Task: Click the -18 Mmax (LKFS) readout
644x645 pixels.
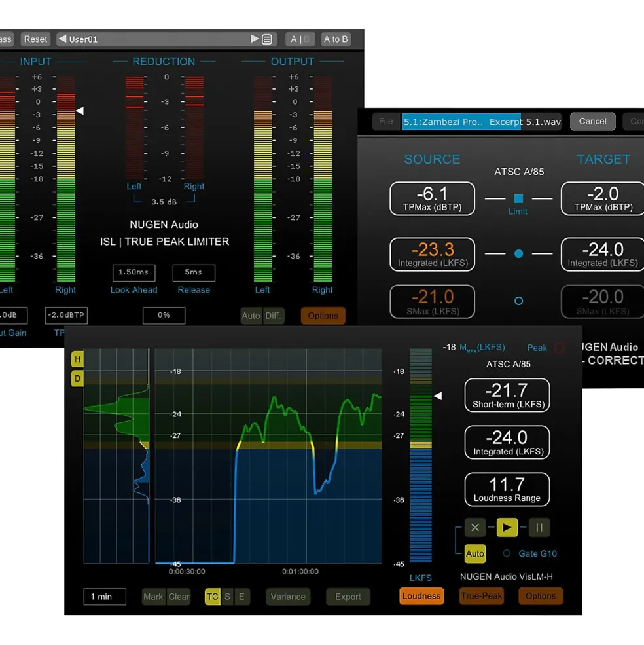Action: (474, 348)
